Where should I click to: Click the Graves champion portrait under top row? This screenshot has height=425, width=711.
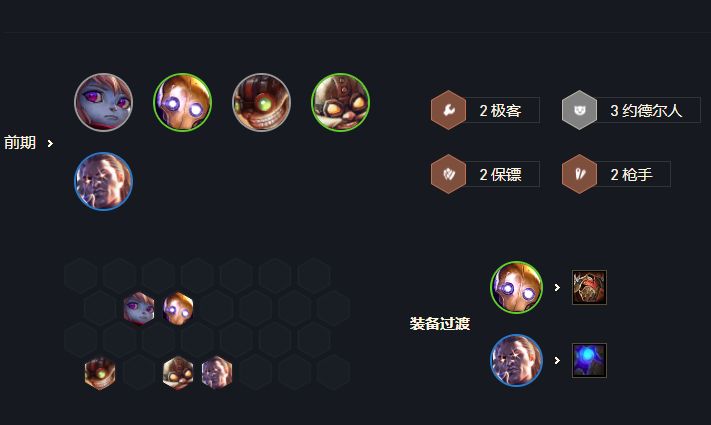tap(104, 181)
